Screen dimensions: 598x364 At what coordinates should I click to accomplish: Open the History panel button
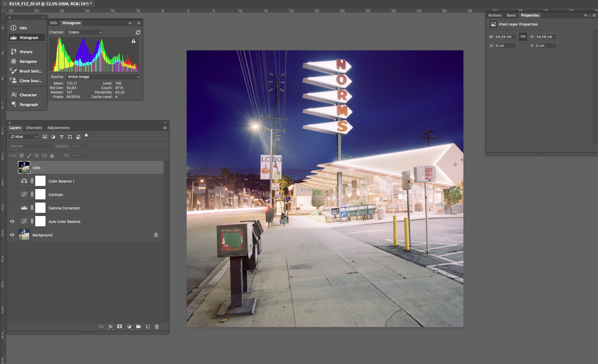coord(26,52)
